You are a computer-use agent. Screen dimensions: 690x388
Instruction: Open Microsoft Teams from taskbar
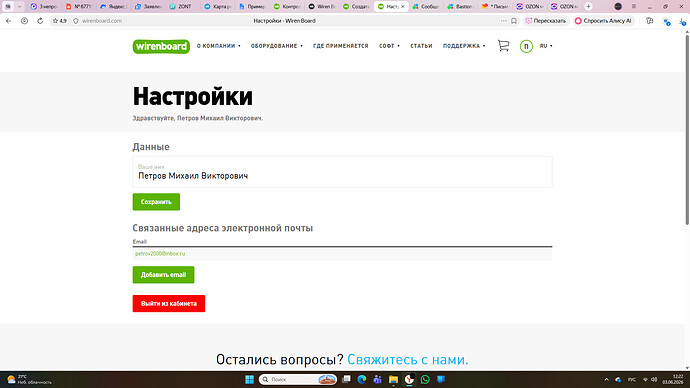(377, 379)
